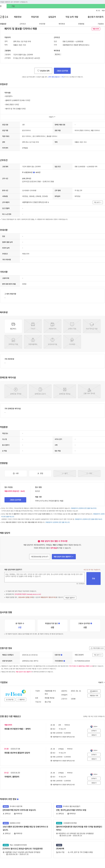Select the green 기업 tab at top
Screen dimensions: 105x868
tap(13, 6)
